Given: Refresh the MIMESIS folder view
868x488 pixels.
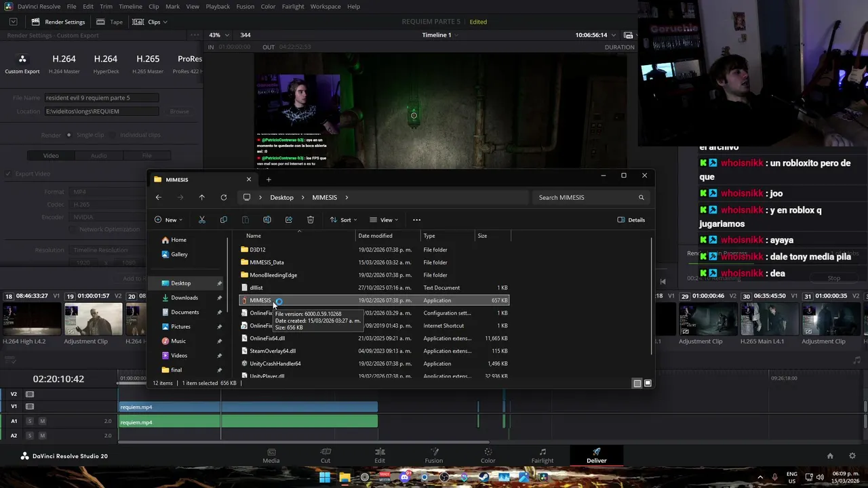Looking at the screenshot, I should tap(223, 197).
